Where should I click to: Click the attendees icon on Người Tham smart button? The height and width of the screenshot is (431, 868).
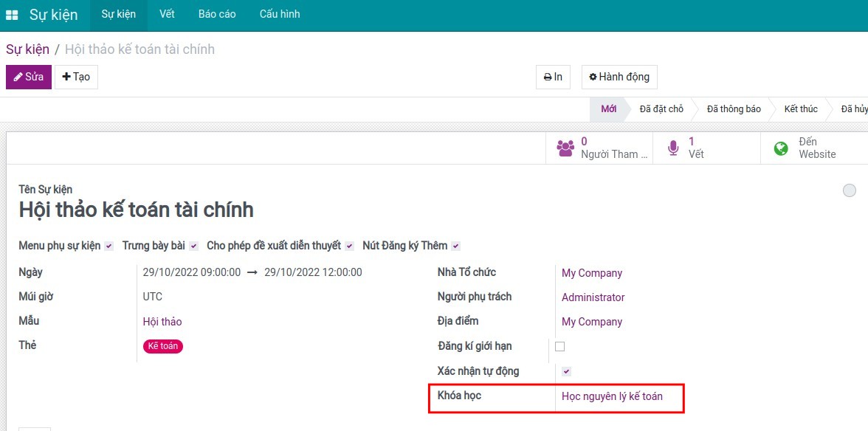click(x=565, y=147)
